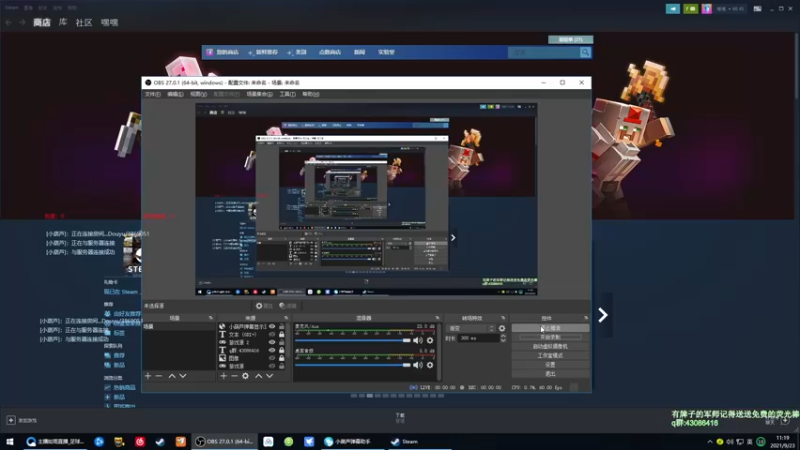The width and height of the screenshot is (800, 450).
Task: Add a new scene with plus icon
Action: [148, 376]
